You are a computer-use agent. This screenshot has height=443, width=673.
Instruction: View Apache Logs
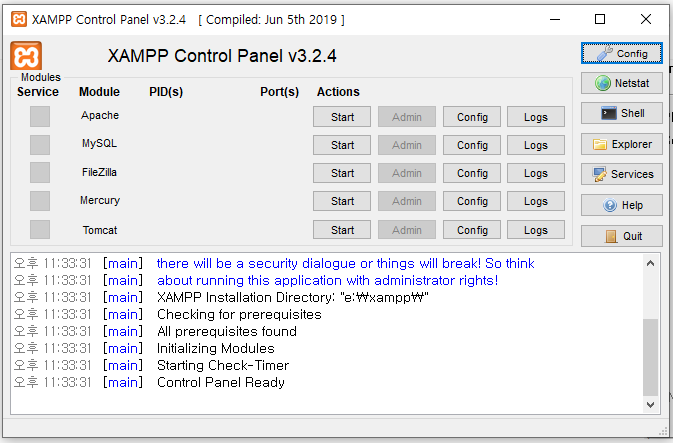click(x=536, y=117)
